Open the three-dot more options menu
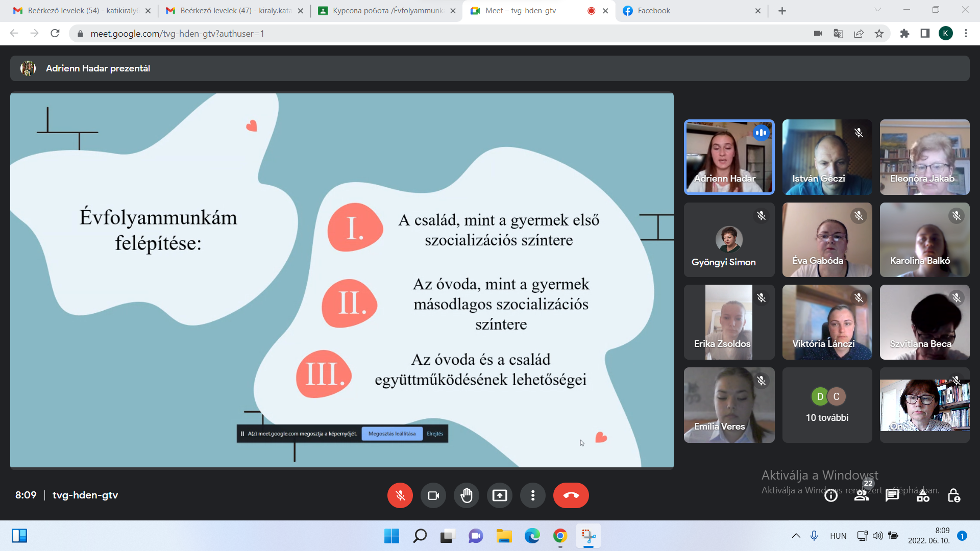 [x=533, y=495]
